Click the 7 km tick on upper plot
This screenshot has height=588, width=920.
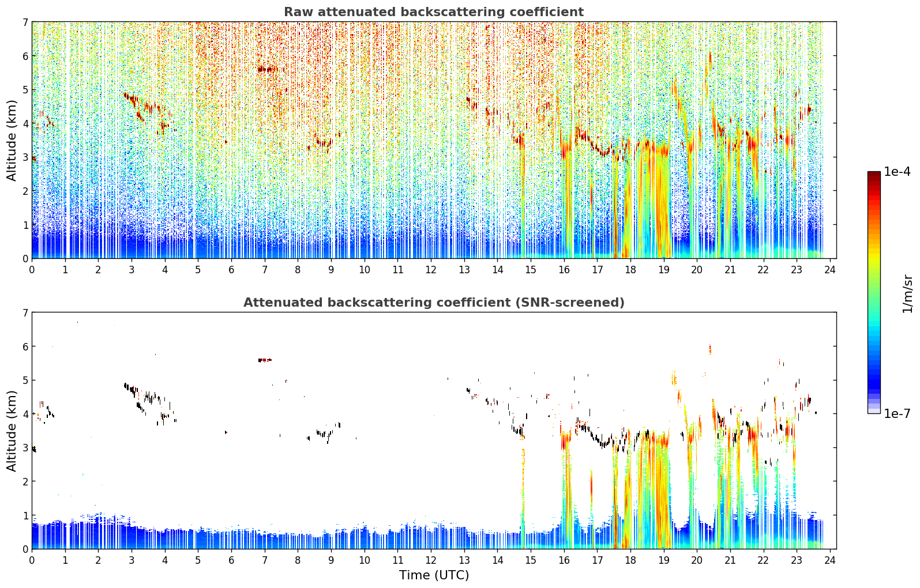click(25, 22)
